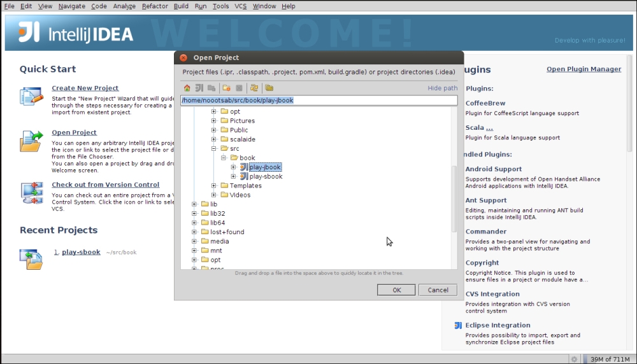Select the module directory toolbar icon
Viewport: 637px width, 364px height.
coord(211,88)
